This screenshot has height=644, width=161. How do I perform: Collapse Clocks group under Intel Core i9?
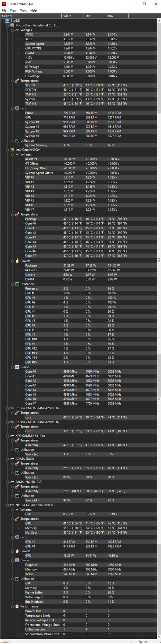[13, 367]
